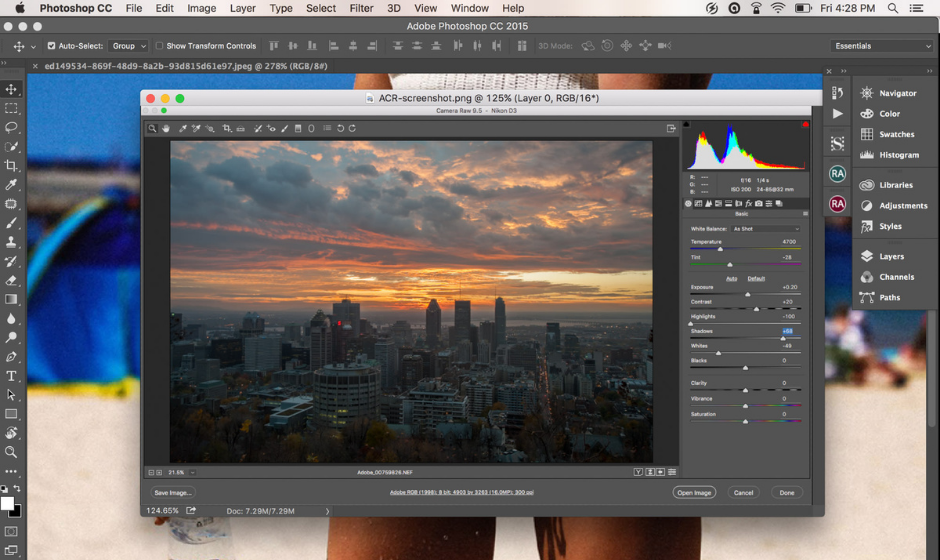Screen dimensions: 940x560
Task: Select the Pen tool
Action: pos(11,357)
